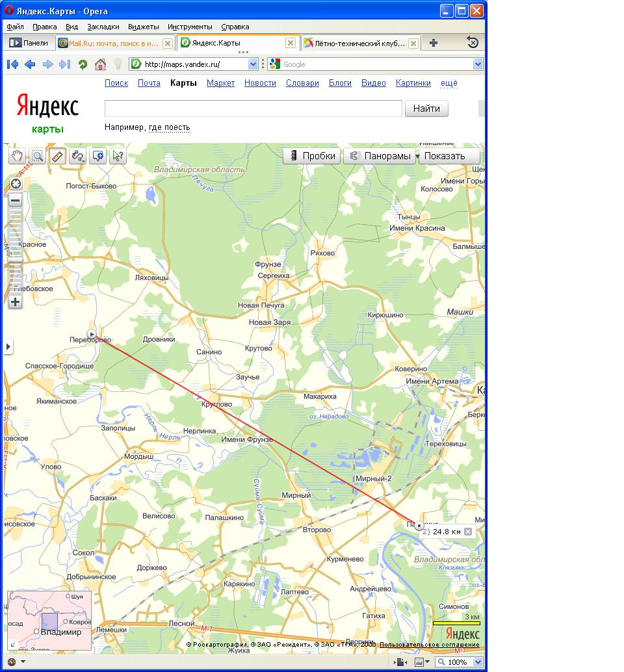Open the 100% zoom dropdown in status bar
Image resolution: width=624 pixels, height=672 pixels.
pyautogui.click(x=478, y=662)
